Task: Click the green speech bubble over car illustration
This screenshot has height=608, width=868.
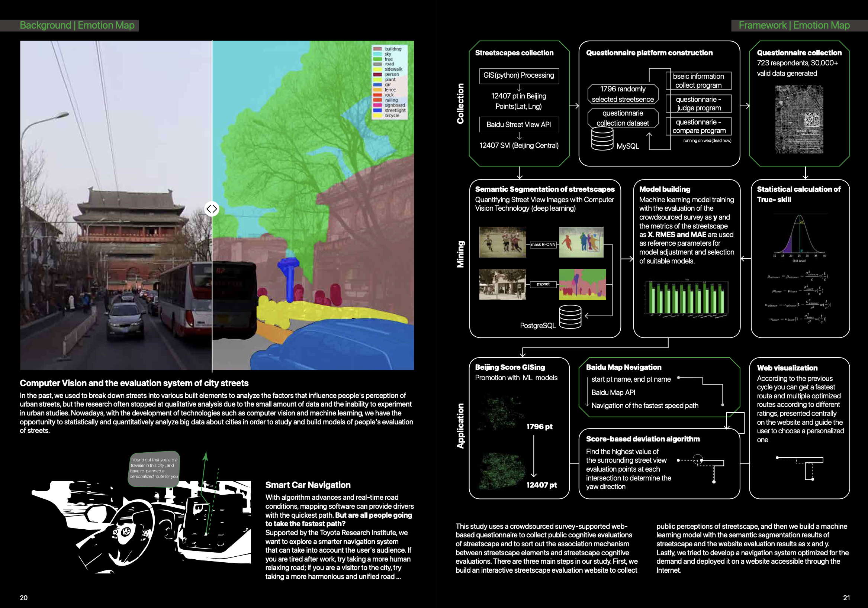Action: coord(154,468)
